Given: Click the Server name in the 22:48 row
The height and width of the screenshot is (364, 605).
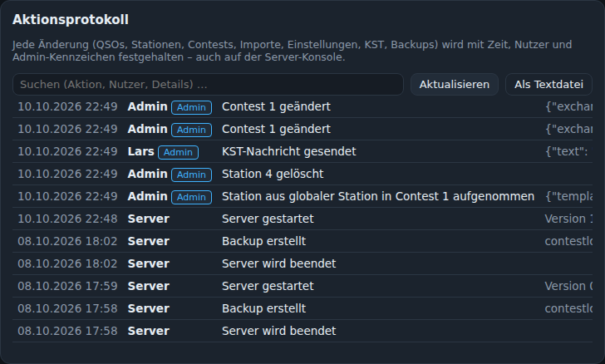Looking at the screenshot, I should [149, 219].
